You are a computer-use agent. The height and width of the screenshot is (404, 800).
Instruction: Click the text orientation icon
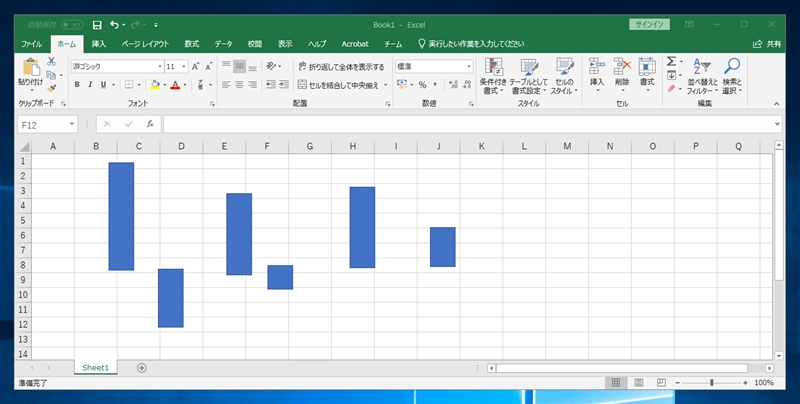pos(271,66)
